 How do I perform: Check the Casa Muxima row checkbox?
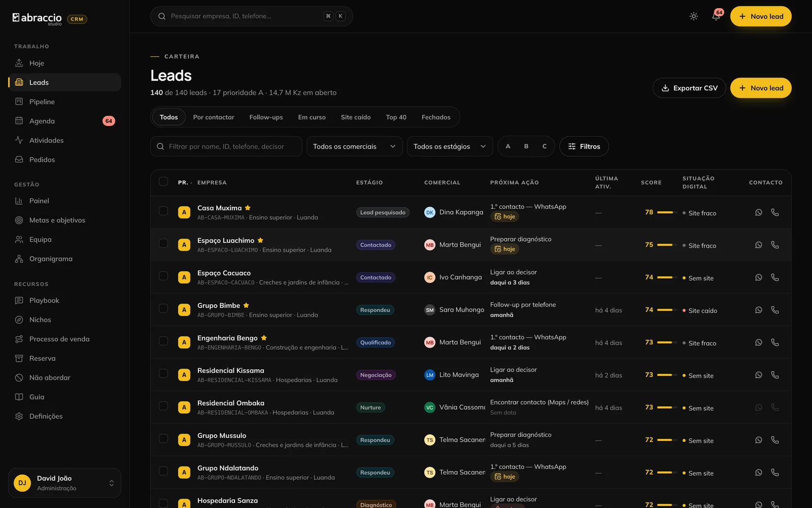point(163,211)
